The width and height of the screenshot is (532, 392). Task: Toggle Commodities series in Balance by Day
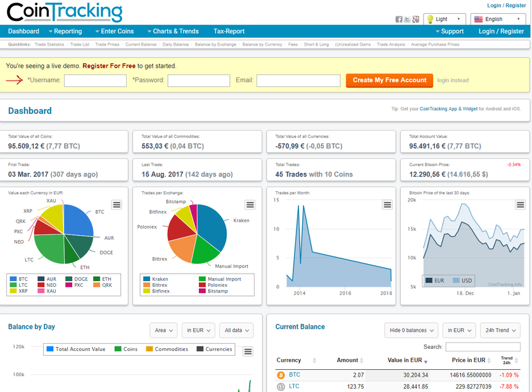tap(167, 349)
